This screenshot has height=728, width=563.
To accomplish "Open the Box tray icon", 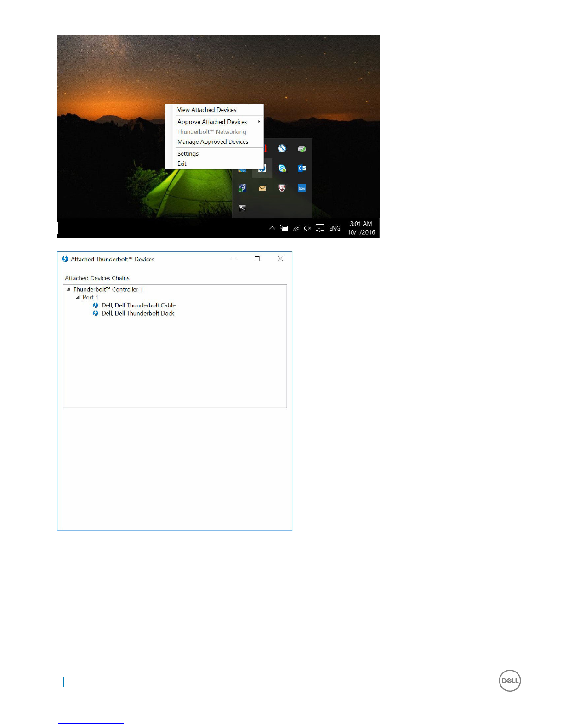I will pos(302,188).
